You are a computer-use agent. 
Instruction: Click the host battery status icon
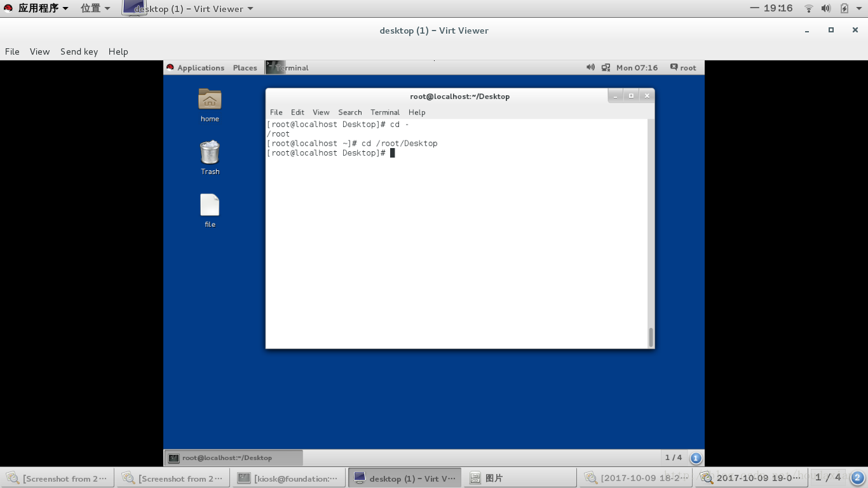(x=844, y=8)
